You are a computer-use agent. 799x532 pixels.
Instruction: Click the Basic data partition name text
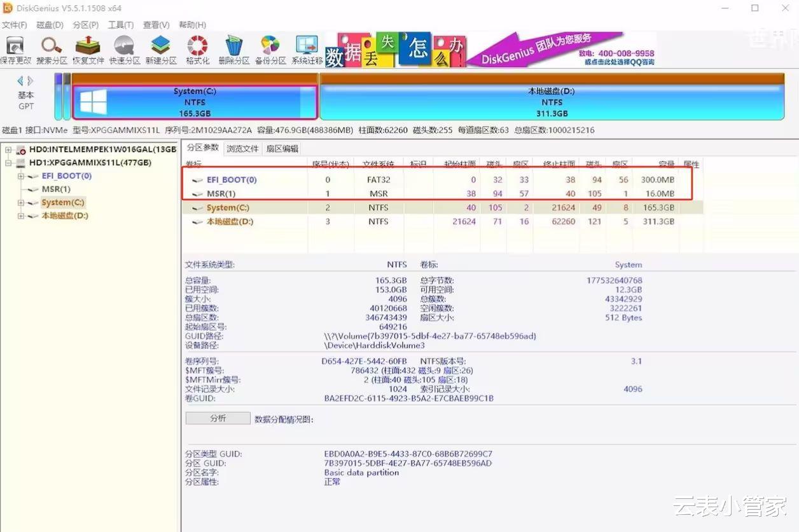361,473
